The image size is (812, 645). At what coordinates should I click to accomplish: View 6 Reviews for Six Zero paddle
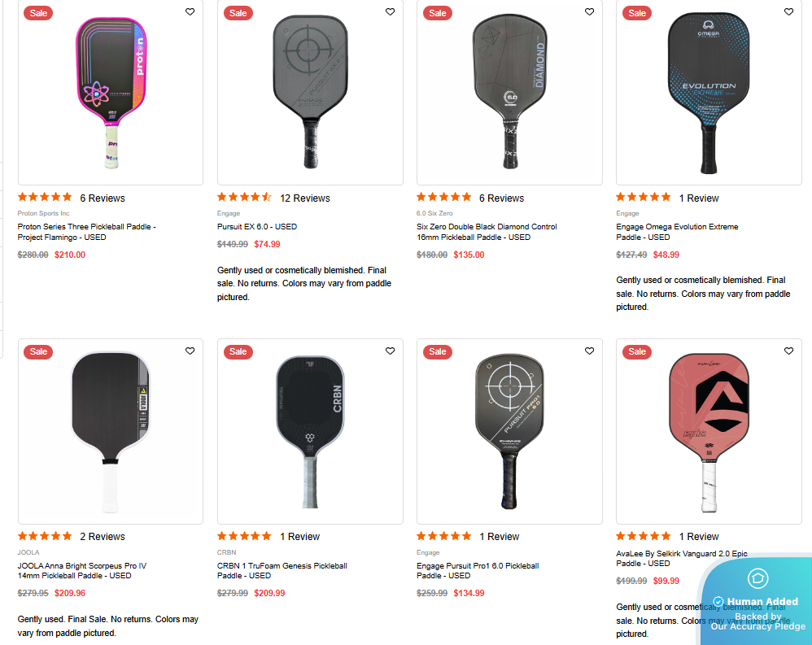coord(501,198)
